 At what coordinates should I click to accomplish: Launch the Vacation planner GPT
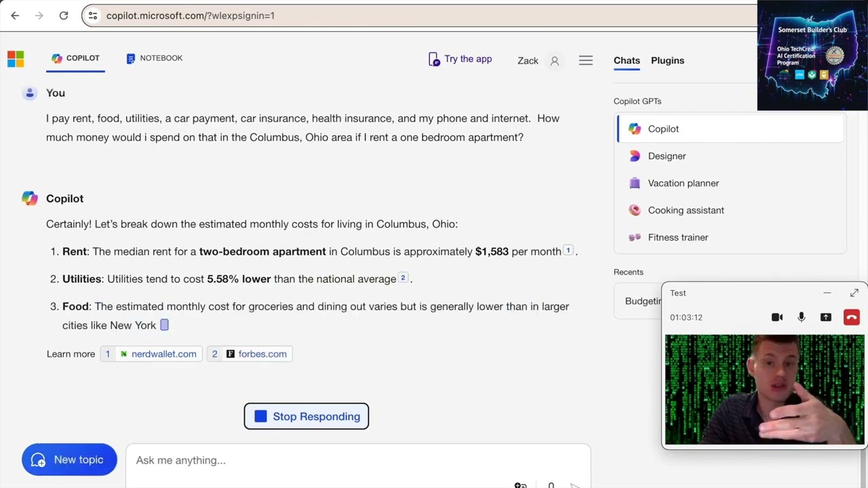pos(731,183)
